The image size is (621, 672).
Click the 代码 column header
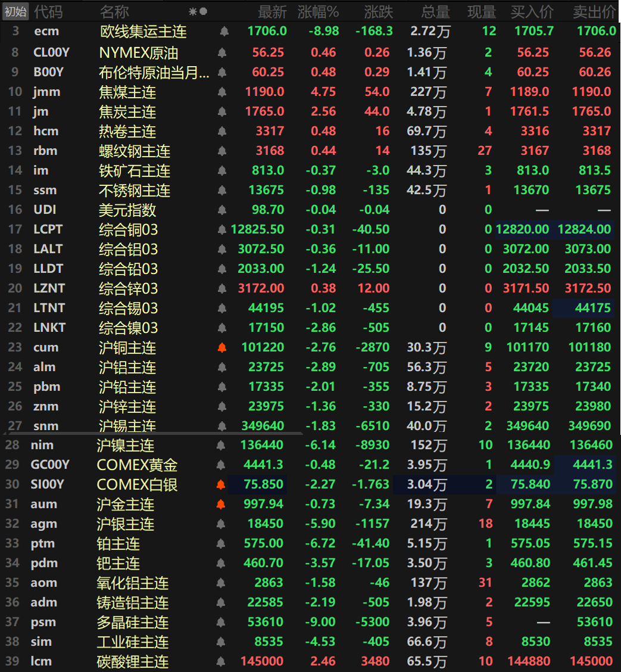pos(48,11)
